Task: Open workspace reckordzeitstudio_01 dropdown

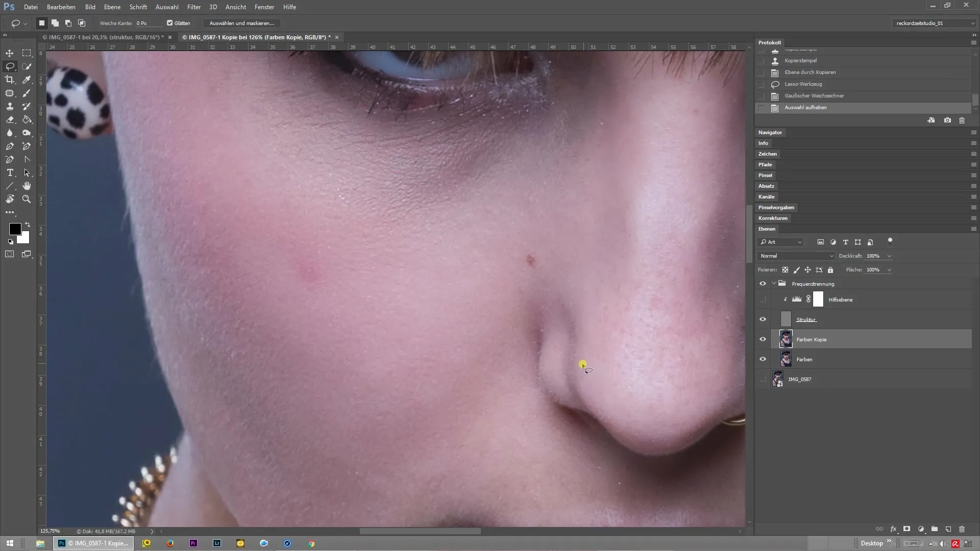Action: 935,23
